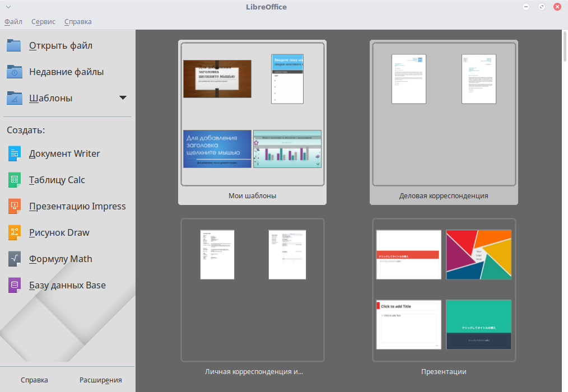Click the Презентации label
Screen dimensions: 568x392
[x=444, y=372]
